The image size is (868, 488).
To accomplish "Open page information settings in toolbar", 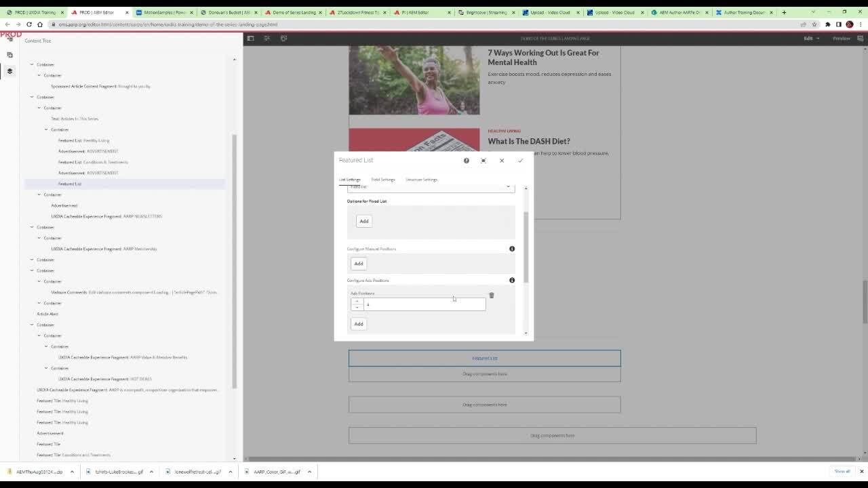I will (267, 38).
